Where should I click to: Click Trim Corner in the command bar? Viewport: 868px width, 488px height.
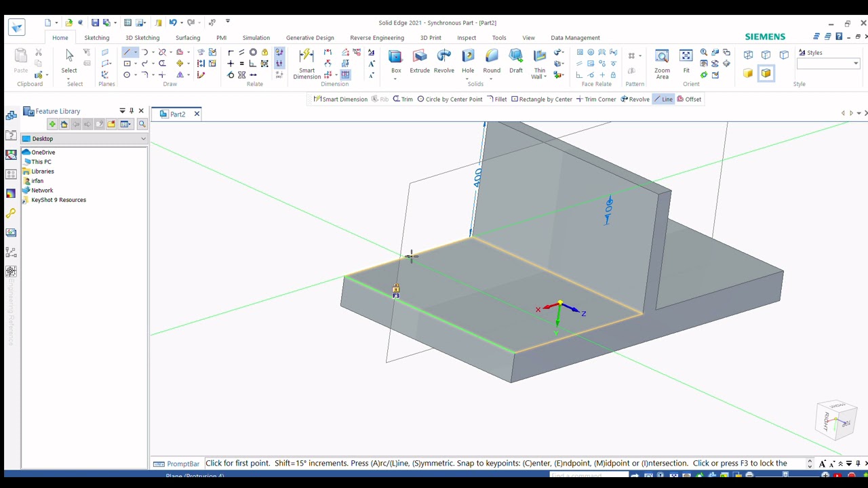[x=596, y=100]
